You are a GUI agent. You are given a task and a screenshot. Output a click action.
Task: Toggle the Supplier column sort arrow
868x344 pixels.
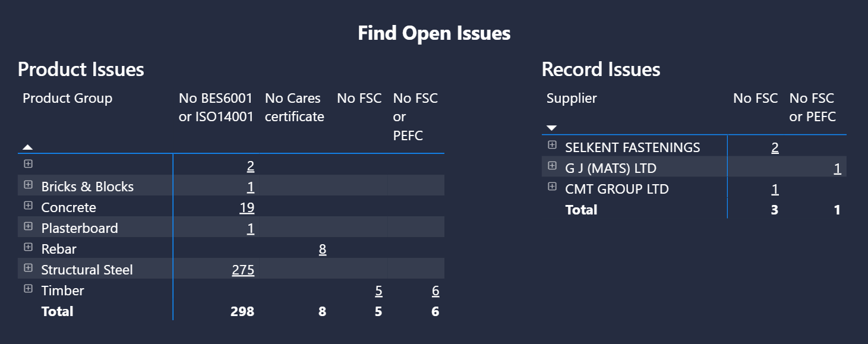(x=551, y=128)
